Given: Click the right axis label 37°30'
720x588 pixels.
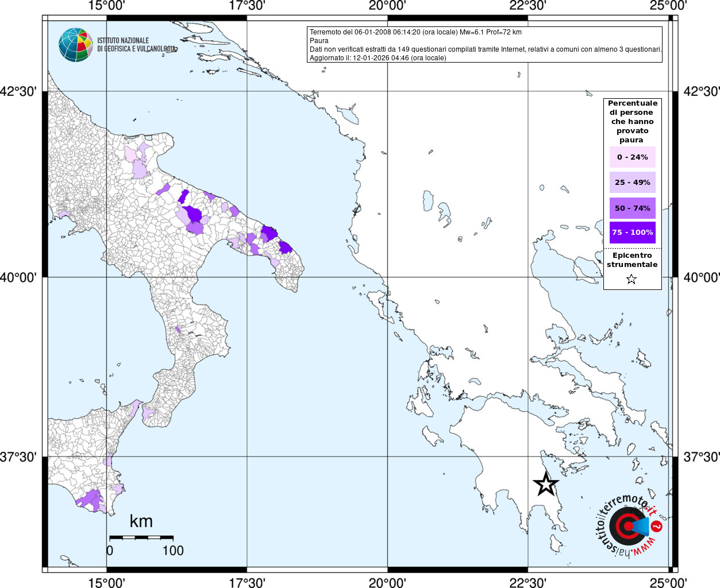Looking at the screenshot, I should [x=701, y=457].
